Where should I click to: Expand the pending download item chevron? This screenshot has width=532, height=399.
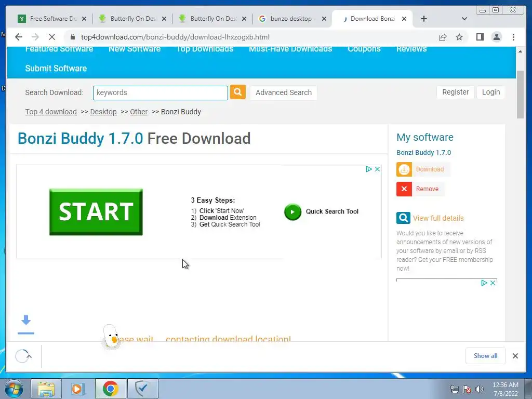point(29,356)
